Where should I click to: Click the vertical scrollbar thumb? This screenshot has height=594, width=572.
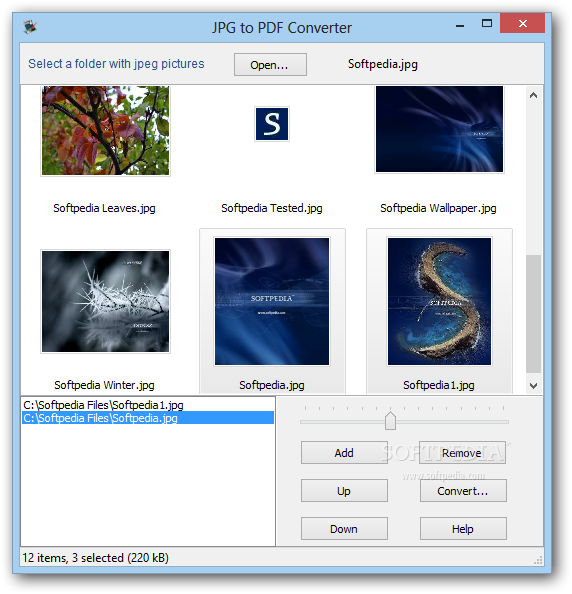click(x=533, y=314)
